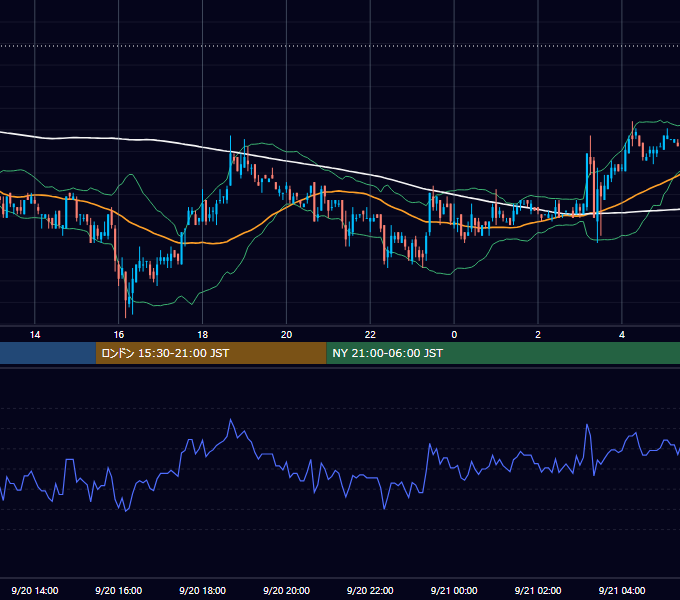680x600 pixels.
Task: Select the ロンドン 15:30-21:00 JST session bar
Action: 211,353
